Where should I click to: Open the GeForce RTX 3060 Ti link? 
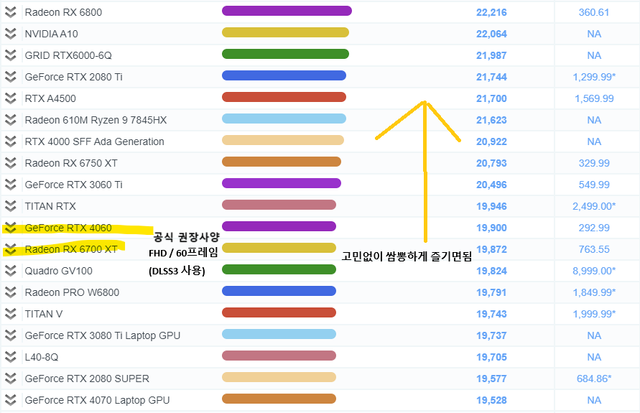pyautogui.click(x=73, y=184)
